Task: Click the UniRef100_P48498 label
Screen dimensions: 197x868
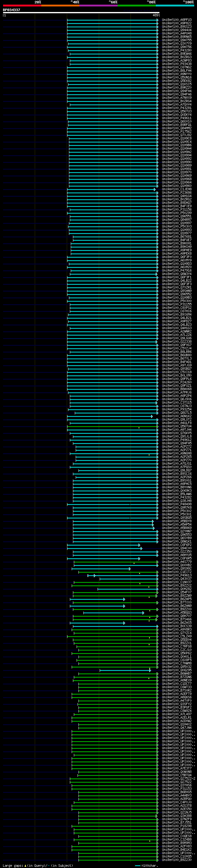Action: [177, 504]
